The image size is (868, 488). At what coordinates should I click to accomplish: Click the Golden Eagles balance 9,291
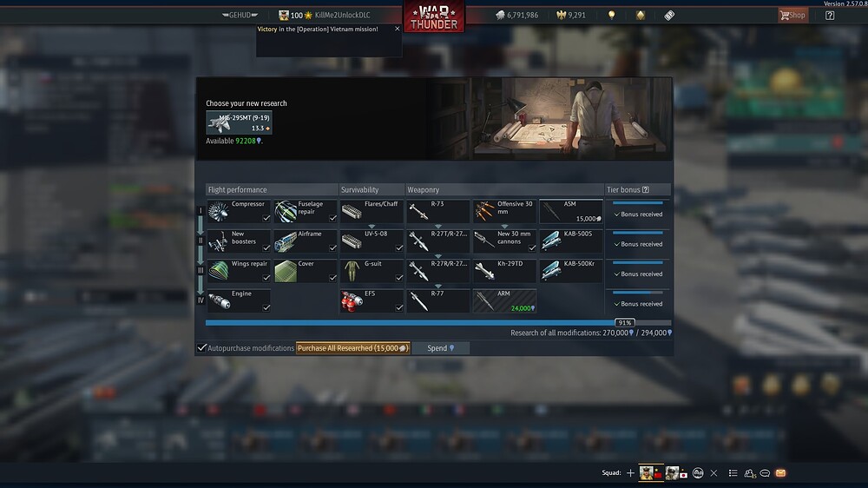point(571,15)
